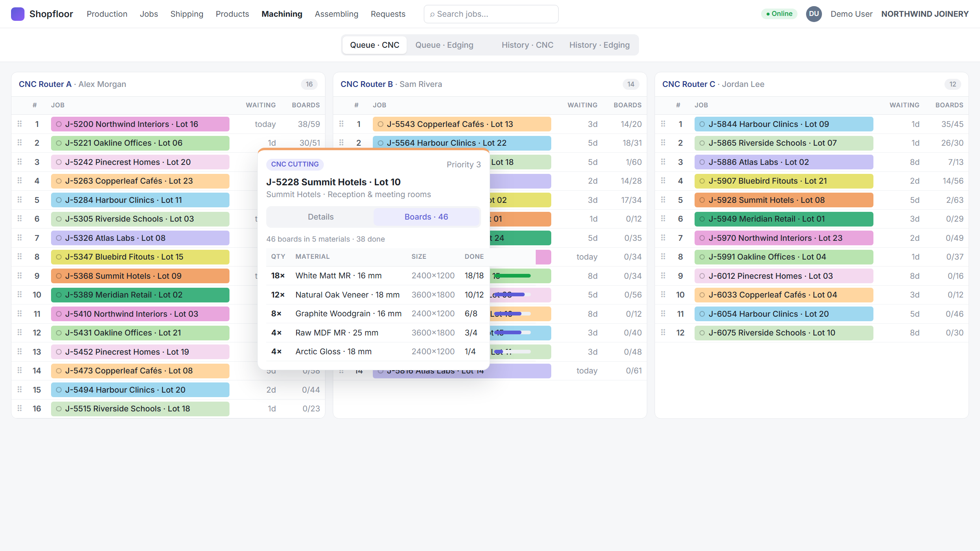Viewport: 980px width, 551px height.
Task: Grab drag handle for J-5928 Summit Hotels Lot 08
Action: pos(663,200)
